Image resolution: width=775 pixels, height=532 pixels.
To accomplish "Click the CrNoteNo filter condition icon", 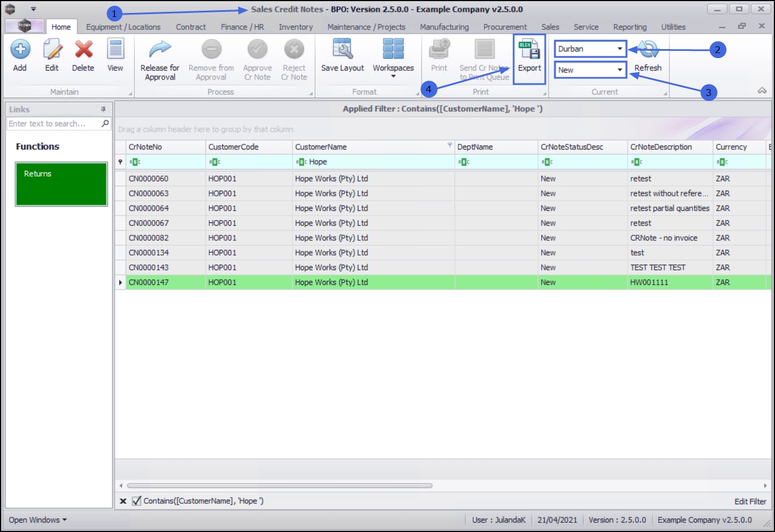I will click(x=135, y=162).
